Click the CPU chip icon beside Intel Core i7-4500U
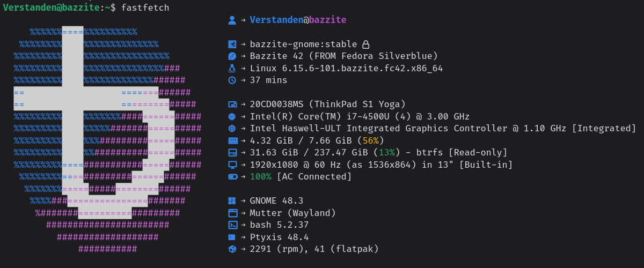This screenshot has width=644, height=268. 232,116
